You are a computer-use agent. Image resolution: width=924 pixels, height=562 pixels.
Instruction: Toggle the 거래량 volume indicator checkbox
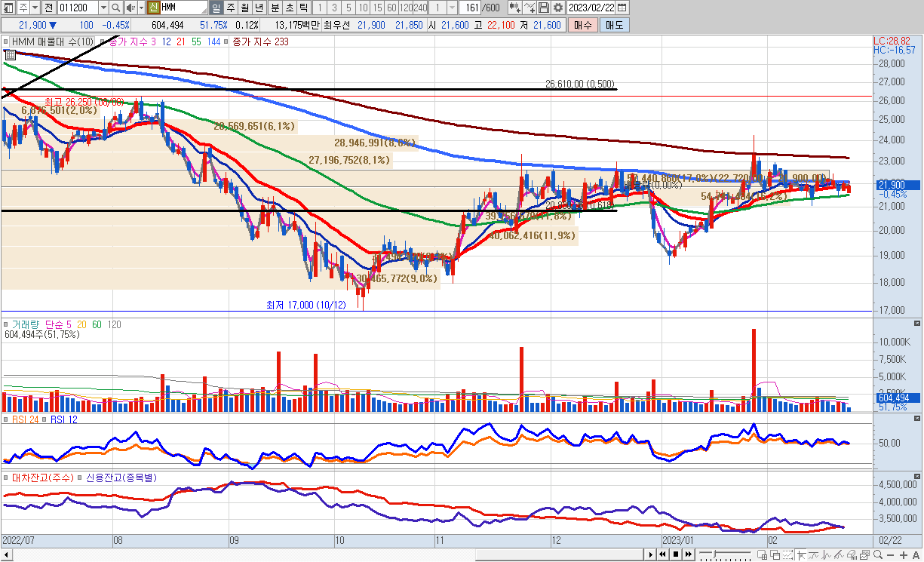click(6, 324)
